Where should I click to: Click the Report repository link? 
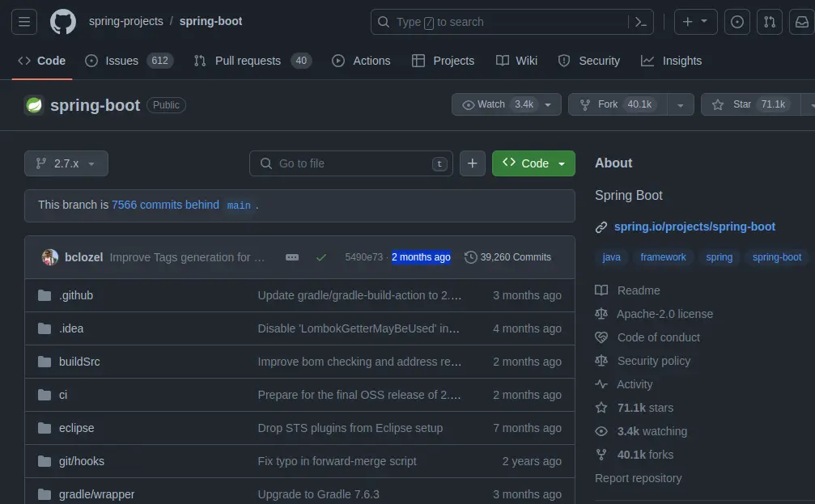pyautogui.click(x=638, y=478)
